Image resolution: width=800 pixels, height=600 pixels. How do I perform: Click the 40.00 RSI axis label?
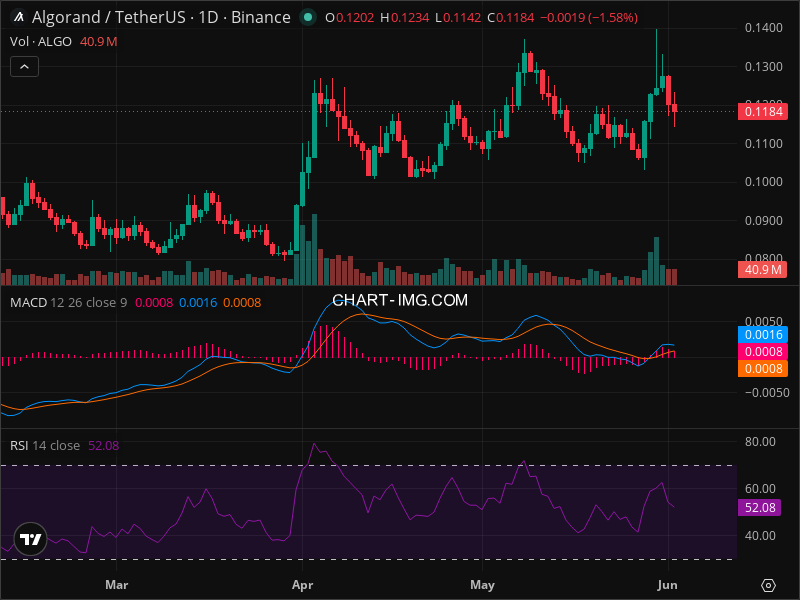click(760, 536)
